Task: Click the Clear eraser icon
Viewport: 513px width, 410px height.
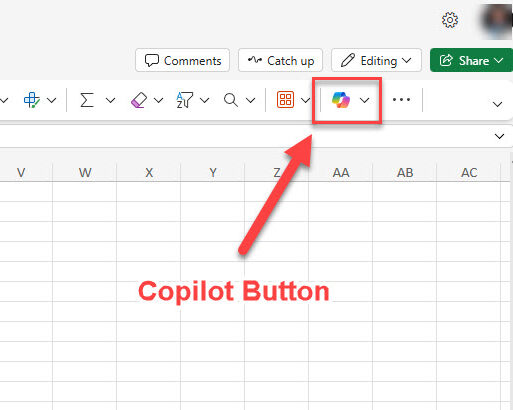Action: click(139, 100)
